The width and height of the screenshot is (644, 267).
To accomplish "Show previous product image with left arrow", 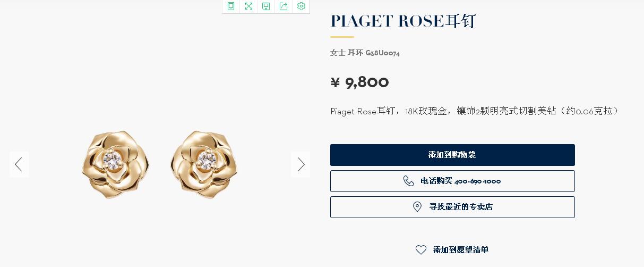I will point(19,164).
